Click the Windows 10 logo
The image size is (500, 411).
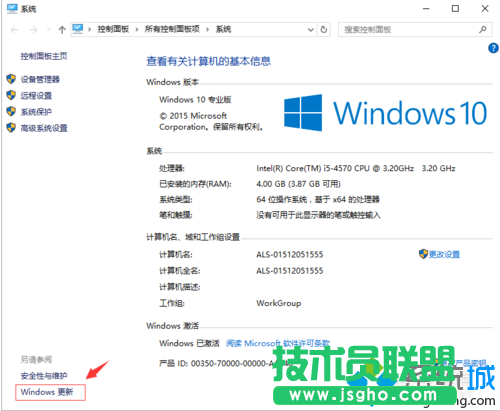pos(386,113)
